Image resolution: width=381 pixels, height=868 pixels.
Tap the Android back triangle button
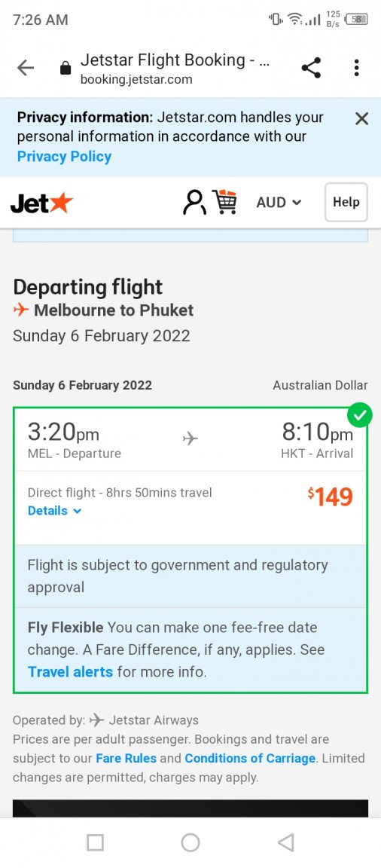click(285, 842)
